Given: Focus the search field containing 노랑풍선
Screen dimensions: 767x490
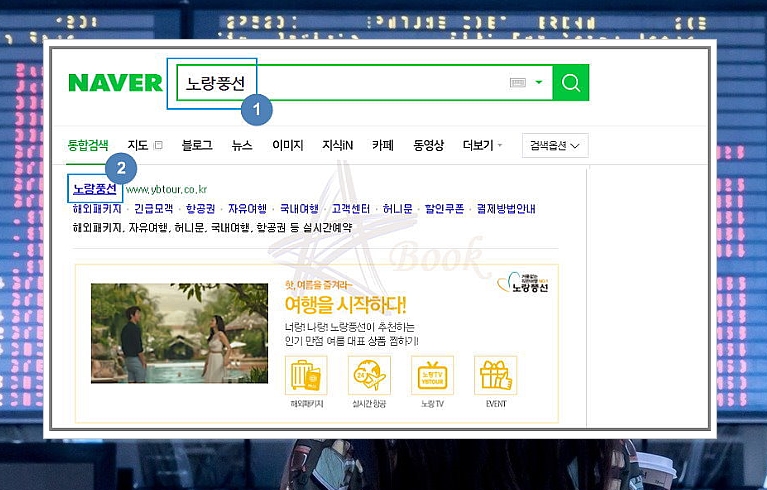Looking at the screenshot, I should 364,83.
